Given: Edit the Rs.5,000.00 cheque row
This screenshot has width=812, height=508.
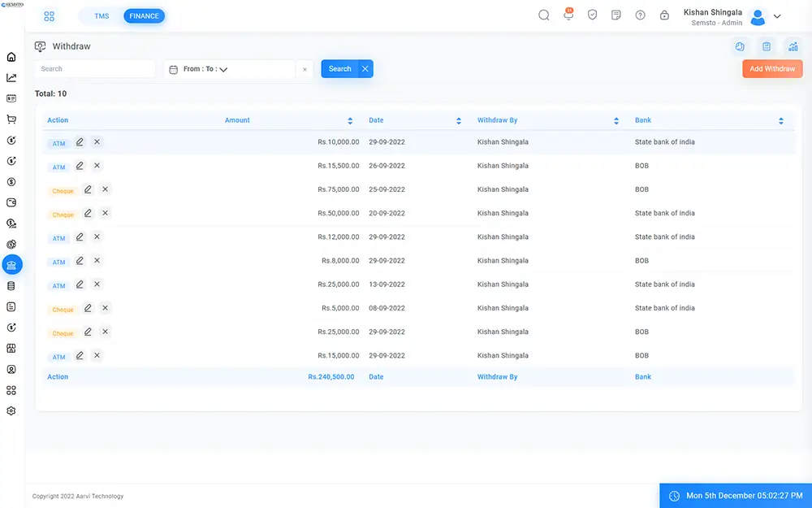Looking at the screenshot, I should point(88,308).
